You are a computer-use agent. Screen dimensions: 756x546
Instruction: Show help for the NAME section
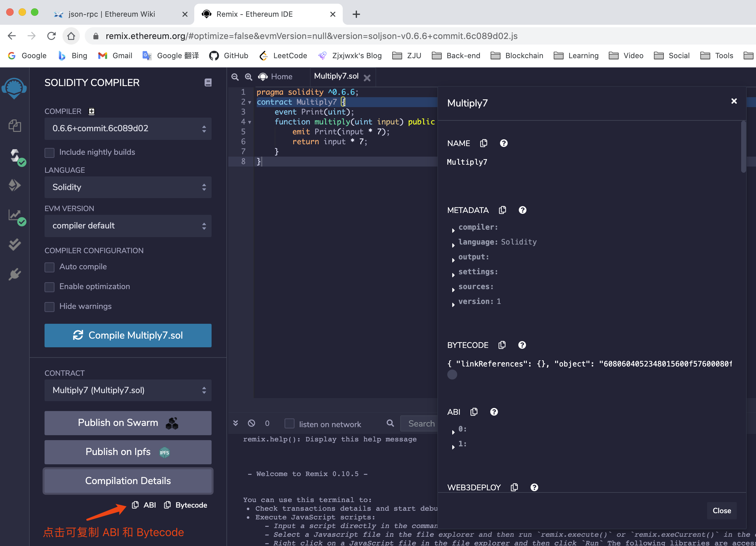point(504,143)
